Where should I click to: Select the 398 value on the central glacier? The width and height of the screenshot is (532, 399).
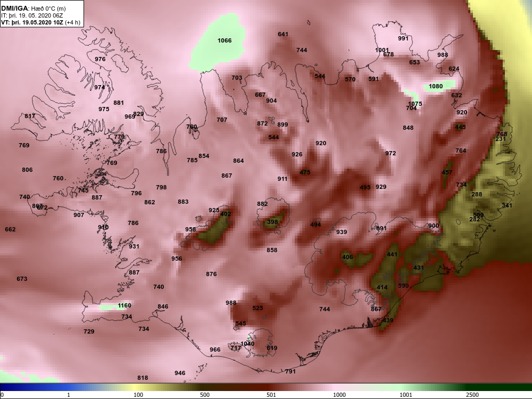tap(272, 222)
